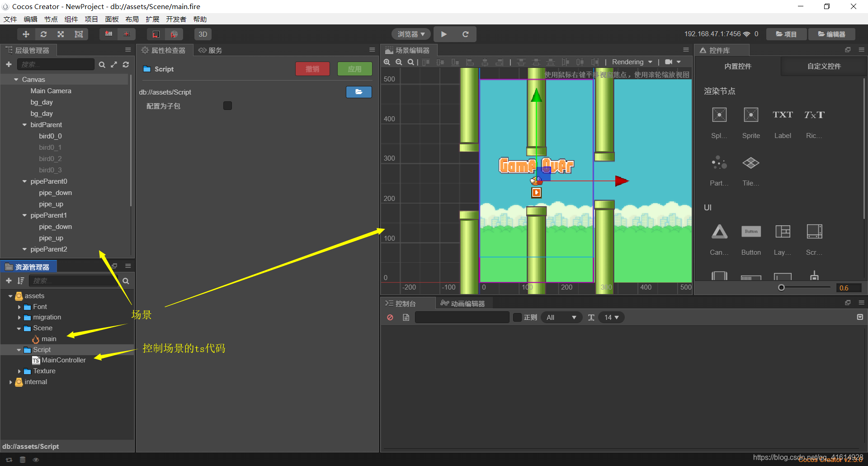Click the red revert button
868x466 pixels.
(x=312, y=69)
